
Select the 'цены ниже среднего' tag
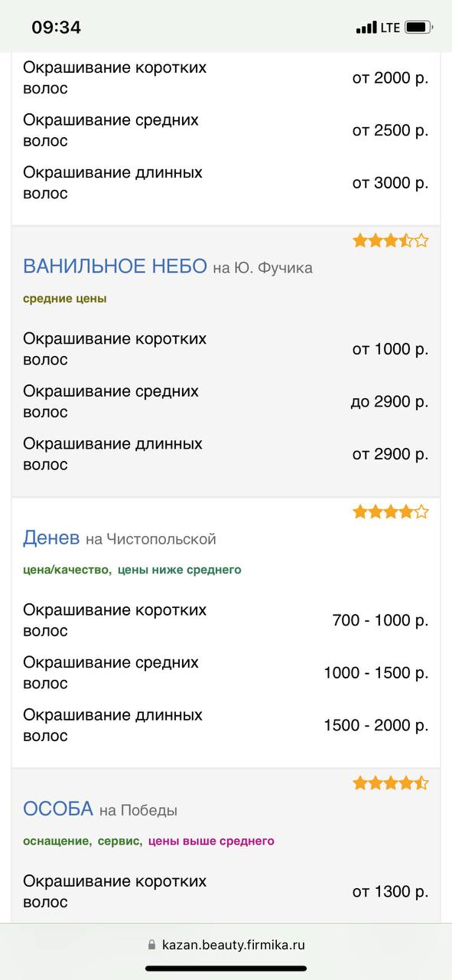[x=179, y=570]
